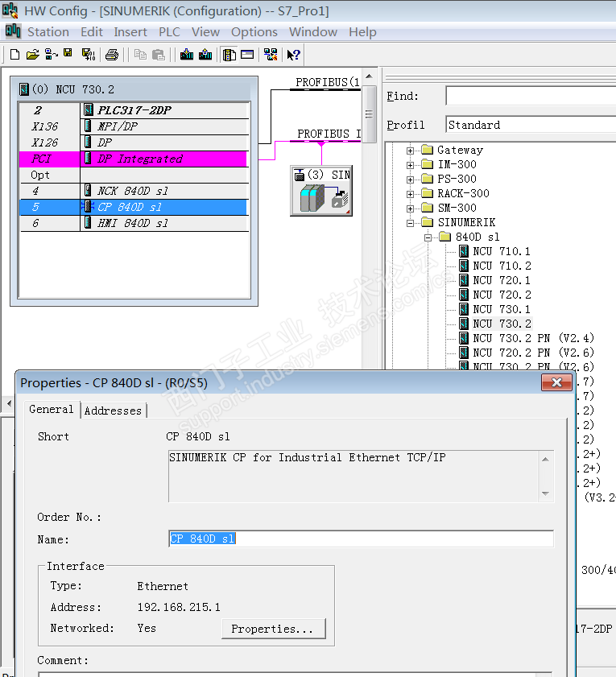
Task: Expand the RACK-300 catalog folder
Action: click(x=410, y=194)
